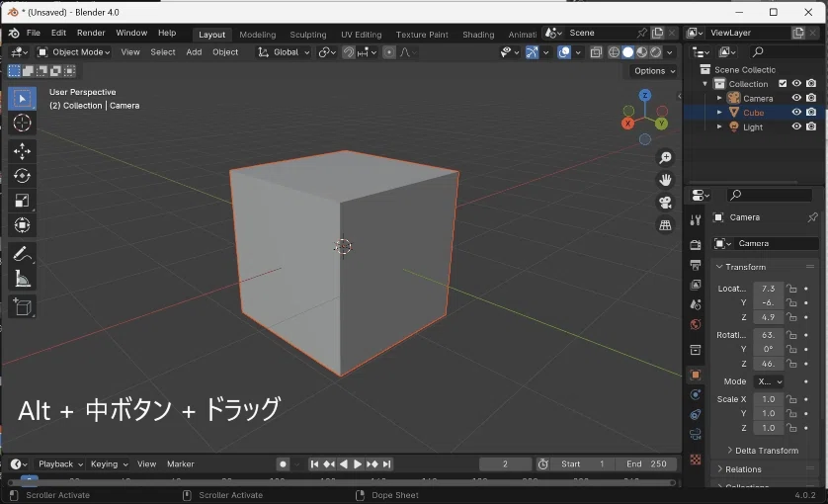The image size is (828, 504).
Task: Select the Move tool in the toolbar
Action: [22, 150]
